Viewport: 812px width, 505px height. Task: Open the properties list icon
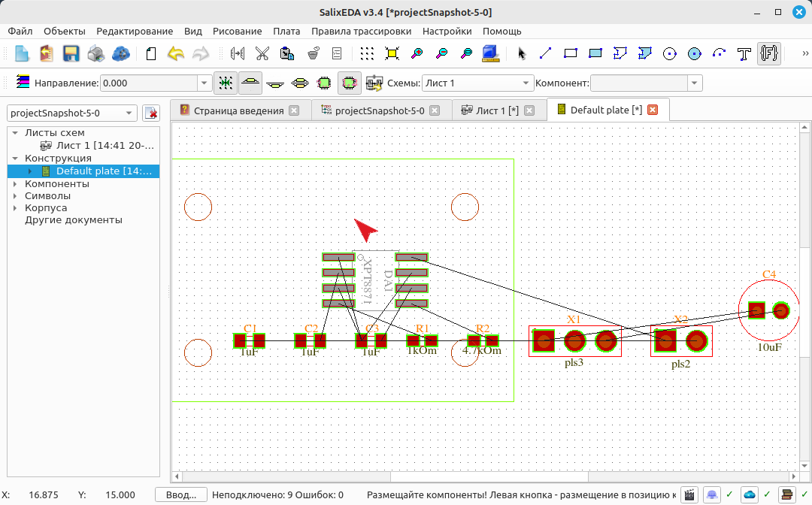click(337, 53)
